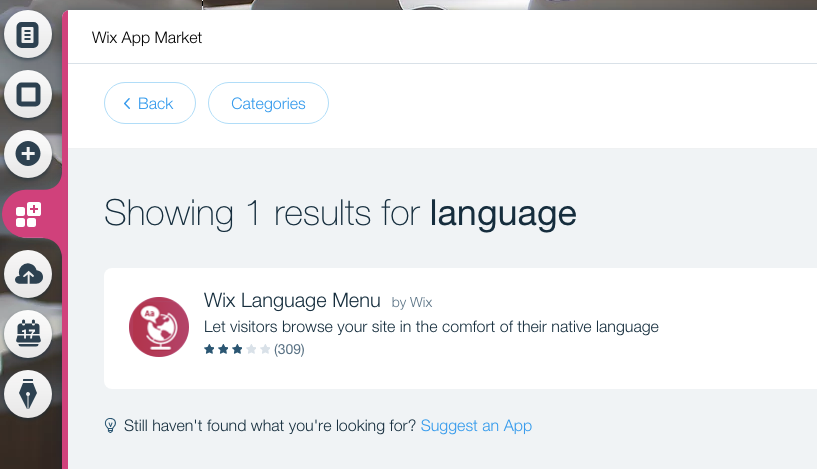Click the Wix App Market panel title

point(147,38)
